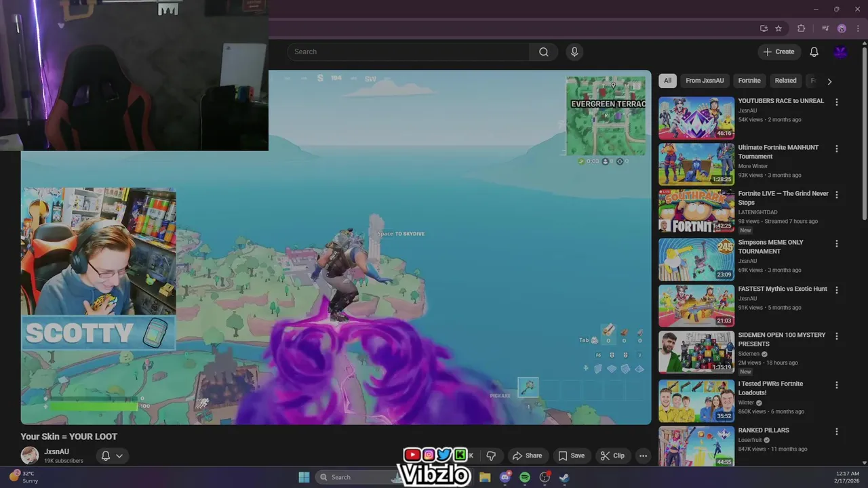Screen dimensions: 868x488
Task: Click the Create button
Action: [779, 52]
